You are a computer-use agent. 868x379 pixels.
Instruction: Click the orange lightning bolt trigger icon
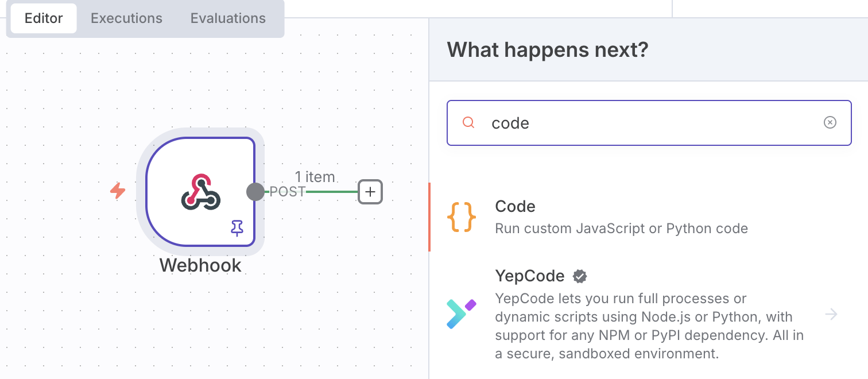[118, 191]
